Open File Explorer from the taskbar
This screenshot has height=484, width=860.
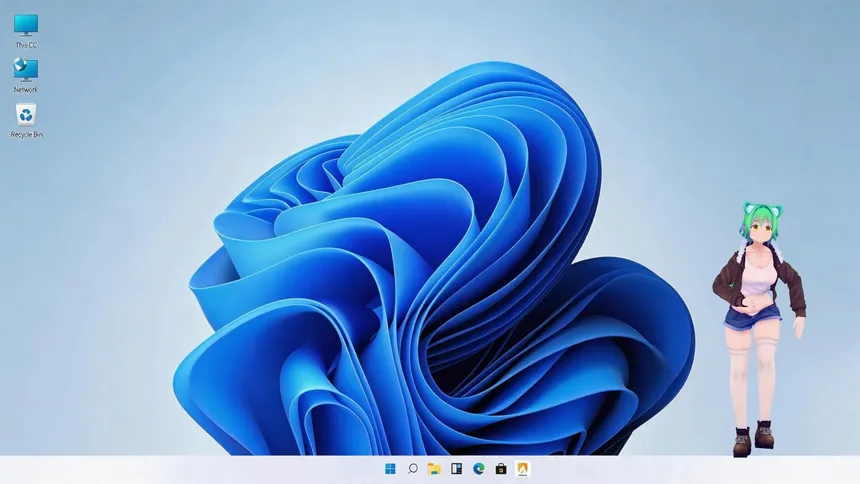434,468
